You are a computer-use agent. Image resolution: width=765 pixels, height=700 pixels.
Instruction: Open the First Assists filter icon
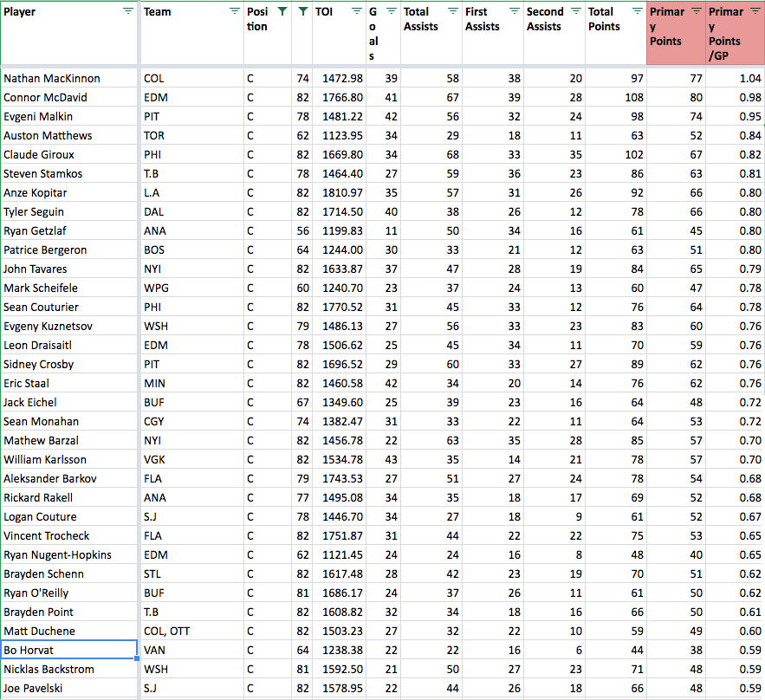(x=514, y=11)
